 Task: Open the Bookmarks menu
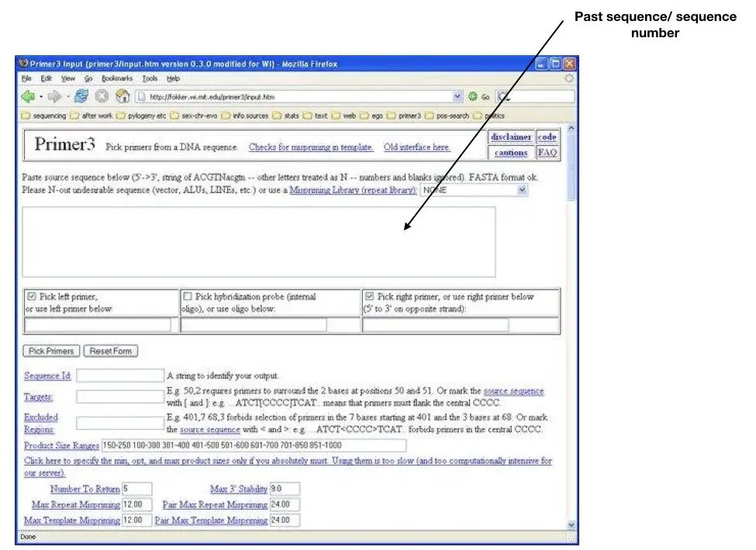pyautogui.click(x=117, y=78)
